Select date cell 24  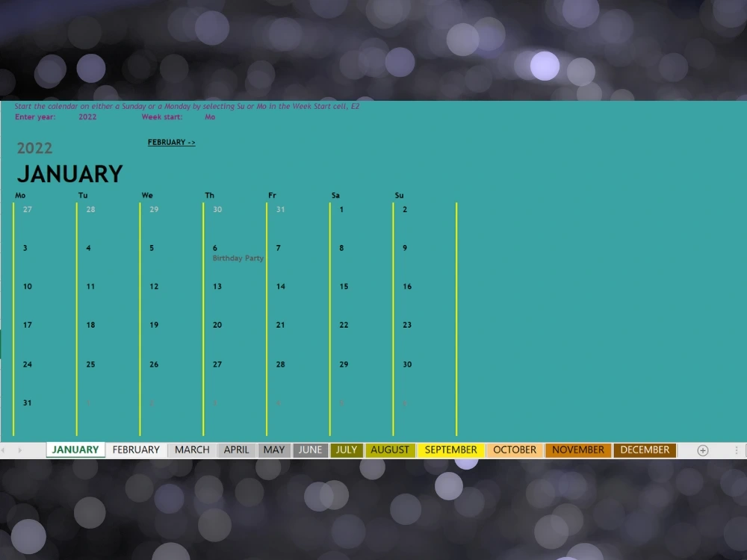pos(28,364)
